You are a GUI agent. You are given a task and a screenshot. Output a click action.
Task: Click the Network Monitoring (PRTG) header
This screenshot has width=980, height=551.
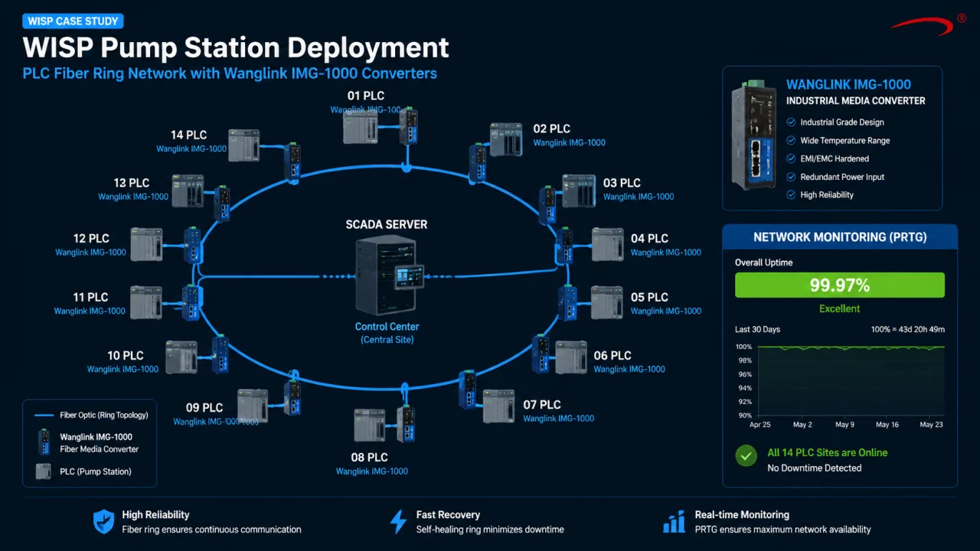840,236
